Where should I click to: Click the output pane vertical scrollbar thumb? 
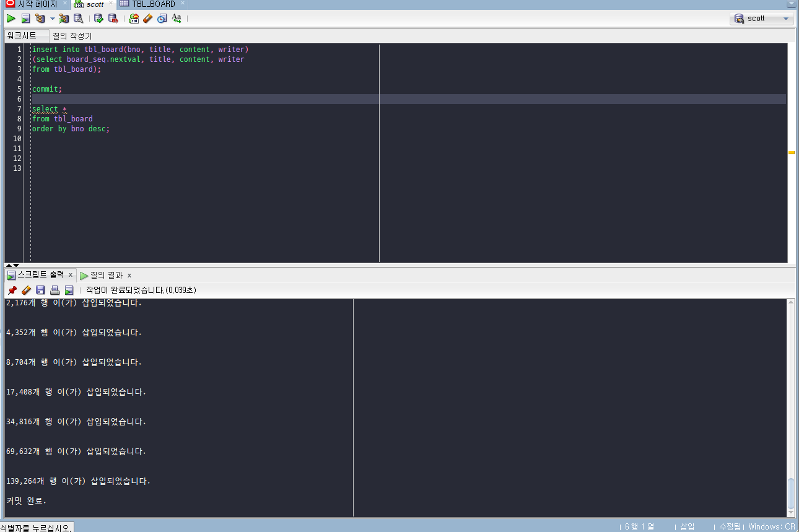[791, 494]
